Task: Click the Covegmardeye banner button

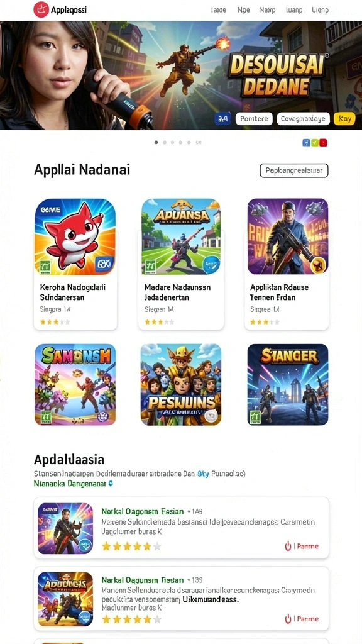Action: (304, 119)
